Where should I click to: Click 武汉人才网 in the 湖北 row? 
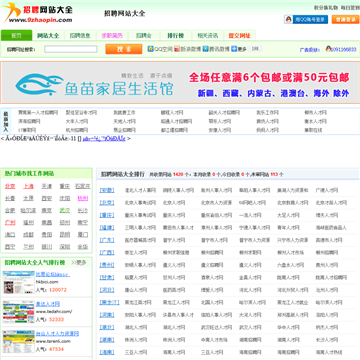(250, 328)
